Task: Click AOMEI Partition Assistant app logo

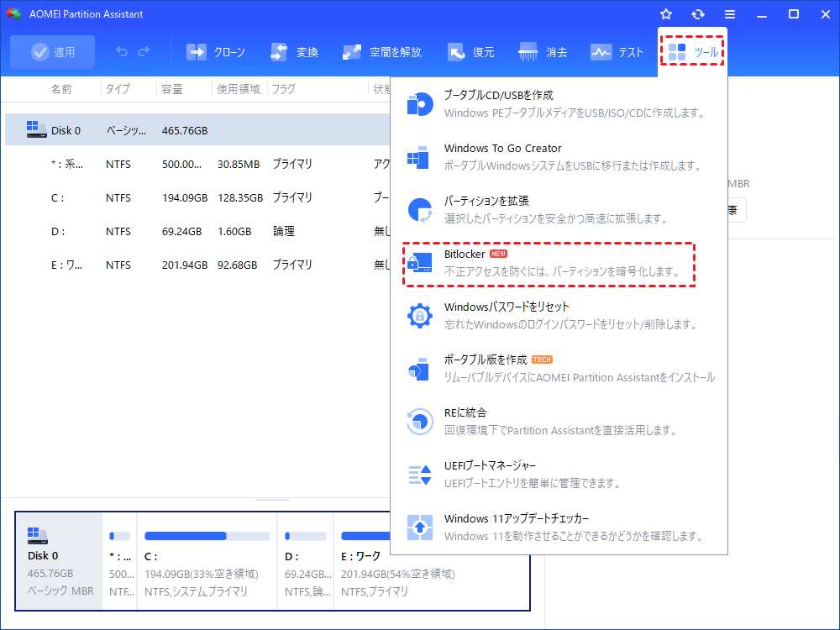Action: [14, 14]
